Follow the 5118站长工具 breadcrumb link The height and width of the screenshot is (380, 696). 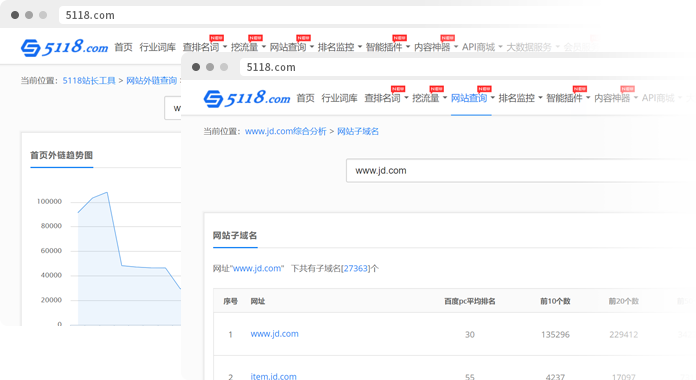89,81
